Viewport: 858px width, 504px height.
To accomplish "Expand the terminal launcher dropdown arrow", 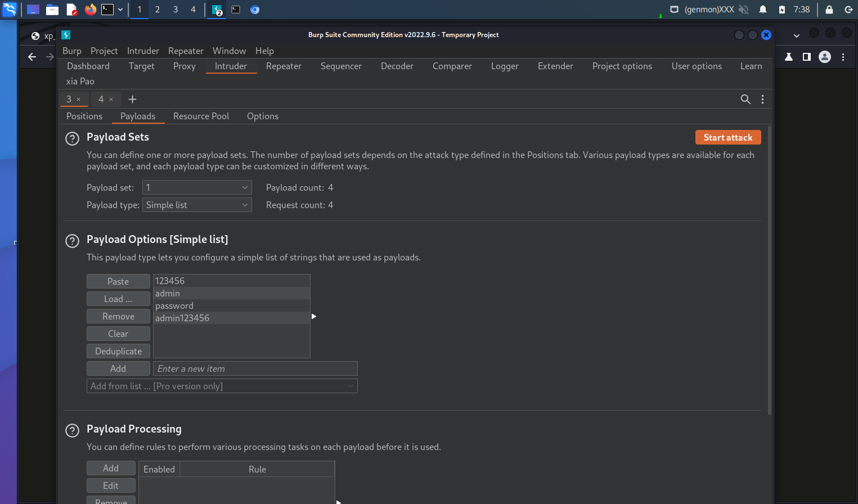I will click(x=120, y=10).
